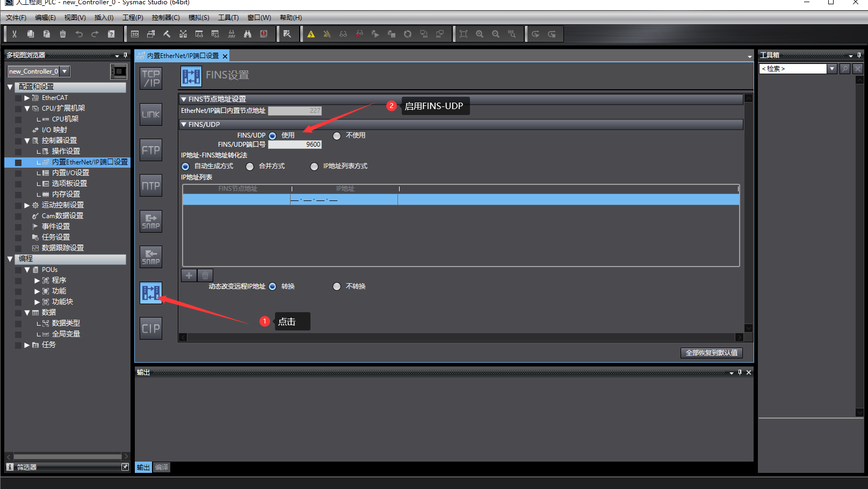Open the TCP/IP settings icon
868x489 pixels.
(151, 78)
